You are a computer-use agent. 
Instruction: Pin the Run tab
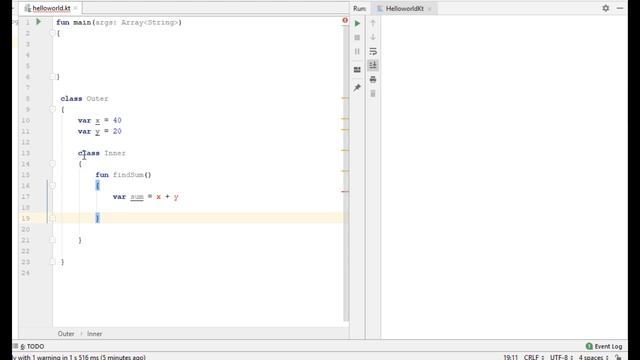point(357,87)
